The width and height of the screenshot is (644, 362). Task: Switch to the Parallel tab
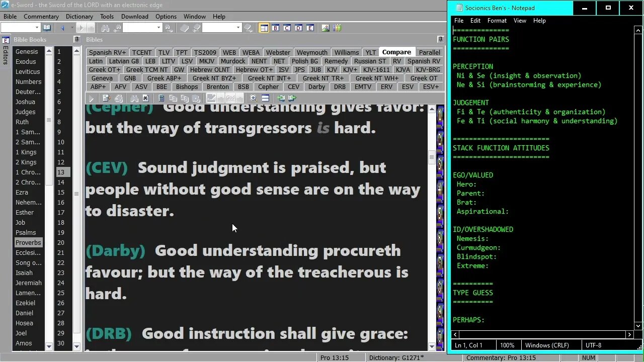point(430,52)
